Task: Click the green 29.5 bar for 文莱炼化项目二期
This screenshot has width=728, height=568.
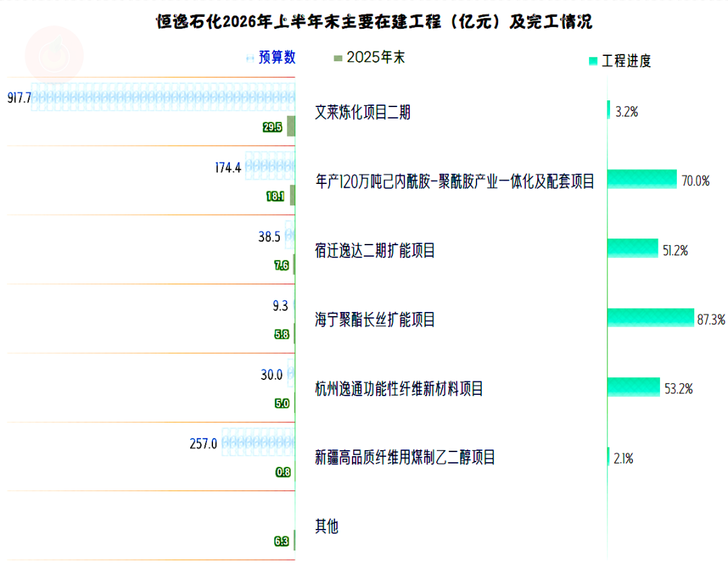Action: pos(291,126)
